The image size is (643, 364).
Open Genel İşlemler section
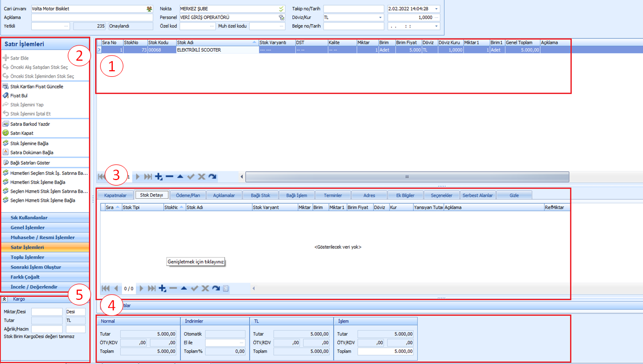[x=45, y=227]
